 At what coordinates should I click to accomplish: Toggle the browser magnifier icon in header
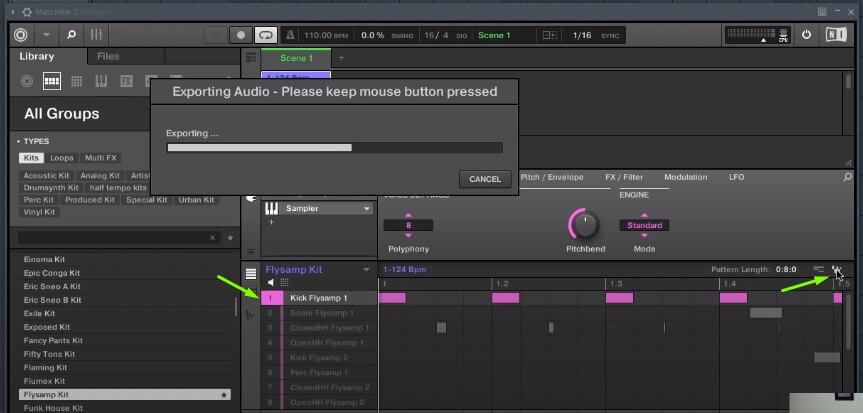tap(71, 35)
